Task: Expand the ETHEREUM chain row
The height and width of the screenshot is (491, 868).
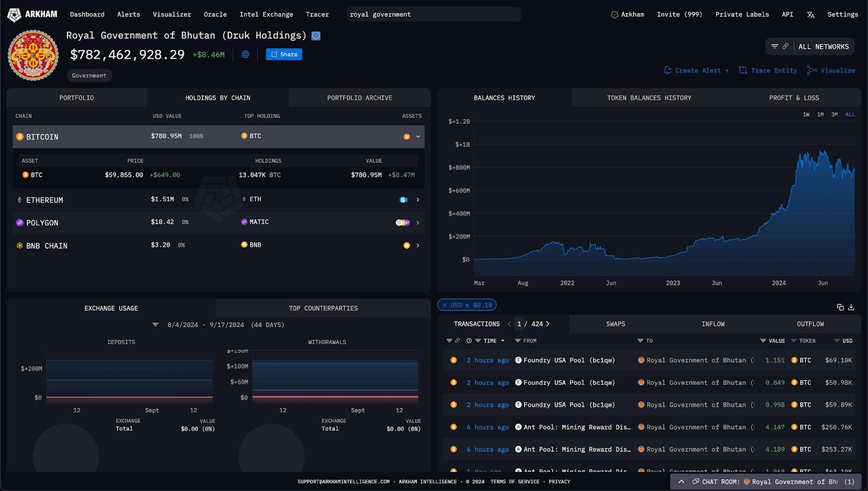Action: (x=417, y=200)
